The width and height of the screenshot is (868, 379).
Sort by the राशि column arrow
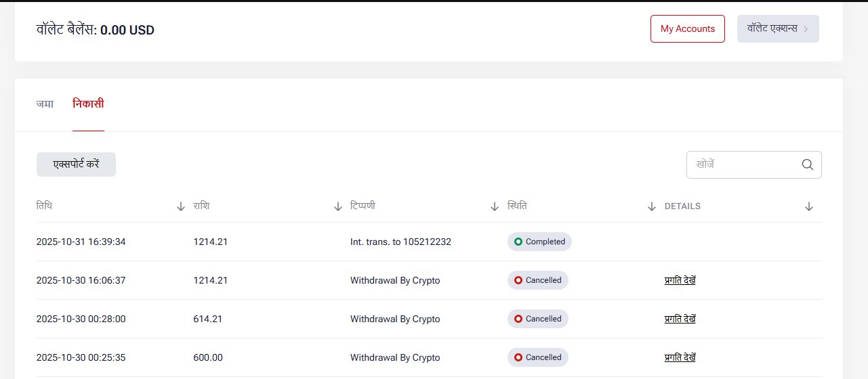click(x=338, y=206)
